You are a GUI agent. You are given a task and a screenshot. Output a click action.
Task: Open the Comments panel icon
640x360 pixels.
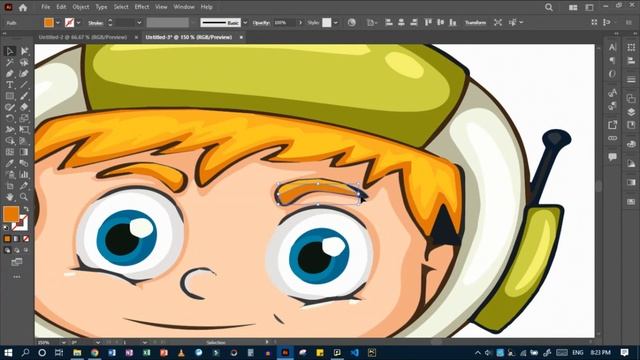click(x=612, y=157)
